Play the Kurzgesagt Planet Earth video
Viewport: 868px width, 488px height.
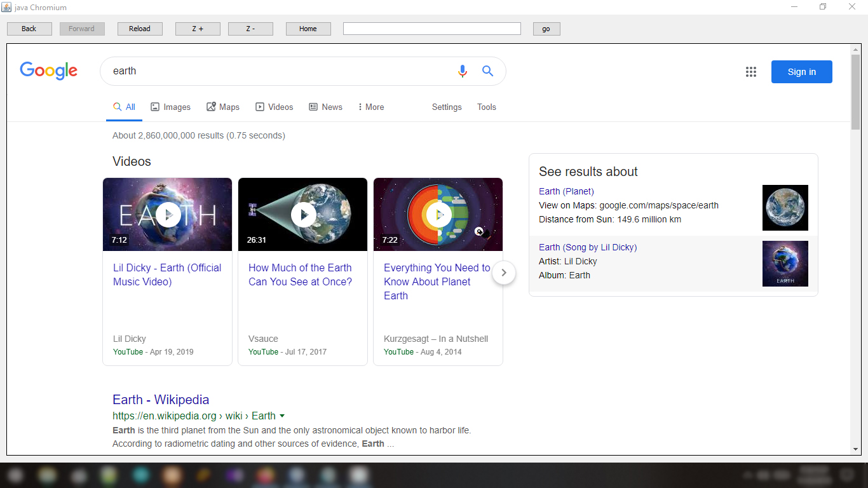pyautogui.click(x=438, y=215)
